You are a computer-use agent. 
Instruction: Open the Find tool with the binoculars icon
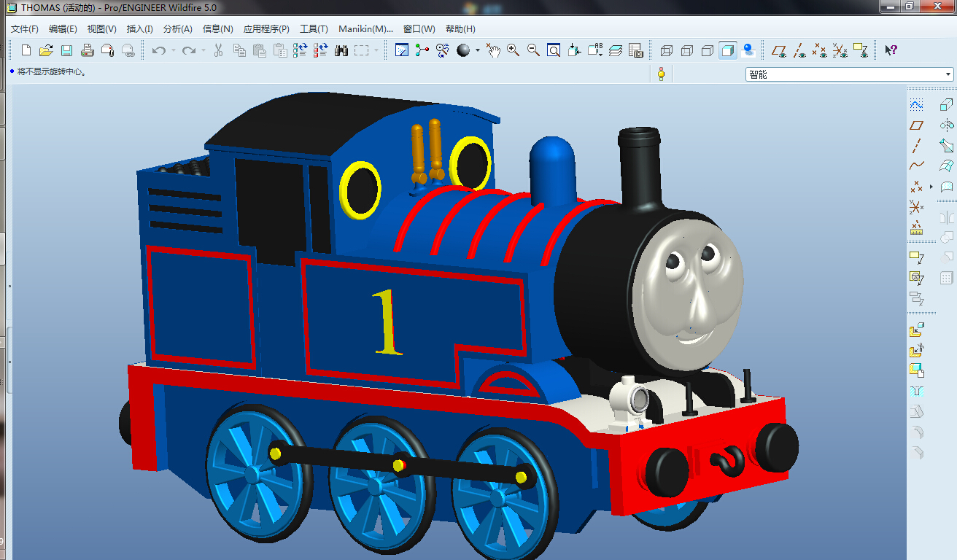[x=341, y=50]
